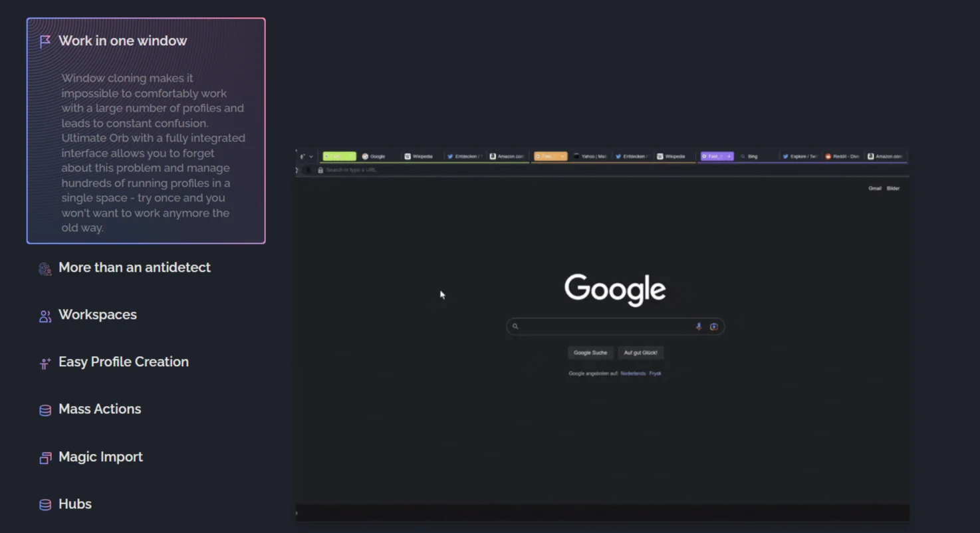Click the windows icon beside Magic Import

tap(45, 458)
